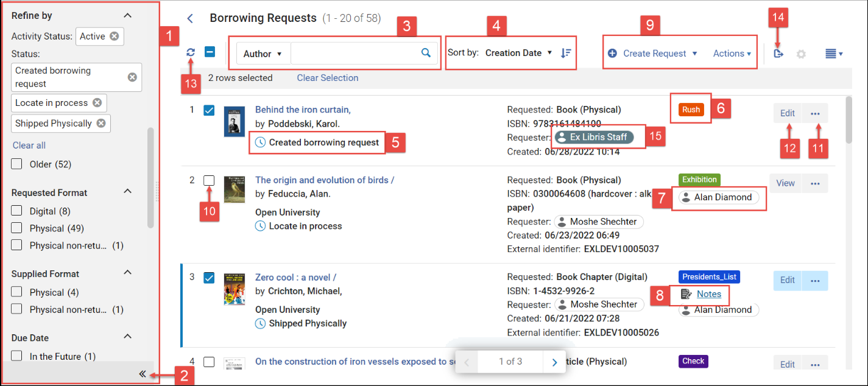Screen dimensions: 868x386
Task: Collapse the Requested Format section
Action: click(x=127, y=191)
